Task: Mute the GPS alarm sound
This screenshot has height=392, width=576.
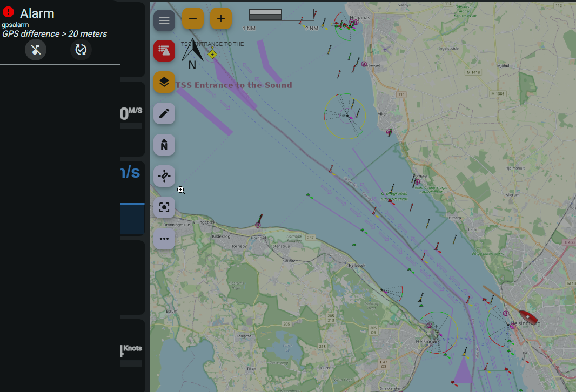Action: coord(36,50)
